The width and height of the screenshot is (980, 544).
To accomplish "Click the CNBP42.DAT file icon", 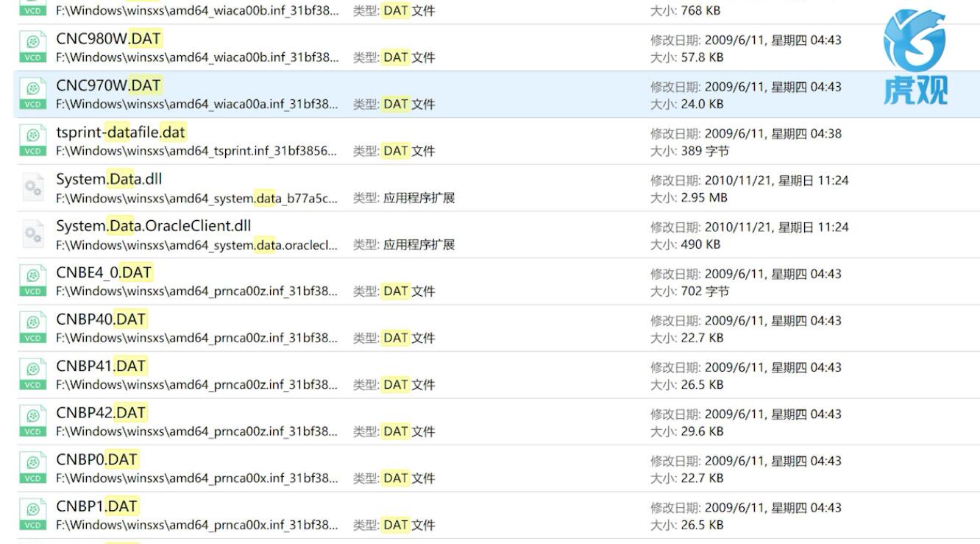I will click(x=32, y=422).
